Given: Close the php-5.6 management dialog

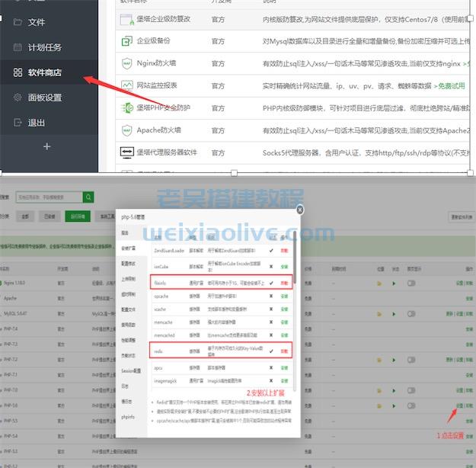Looking at the screenshot, I should tap(299, 210).
